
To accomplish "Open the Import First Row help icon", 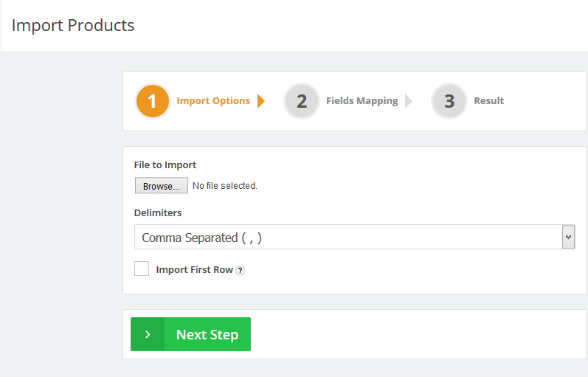I will coord(241,271).
